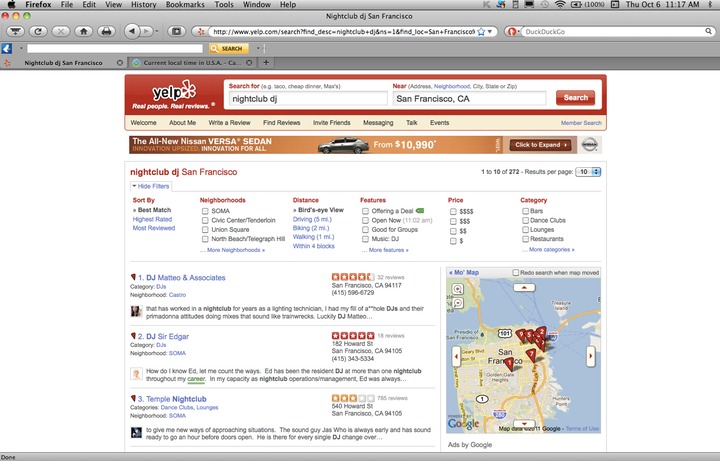
Task: Open the address bar history dropdown
Action: 490,32
